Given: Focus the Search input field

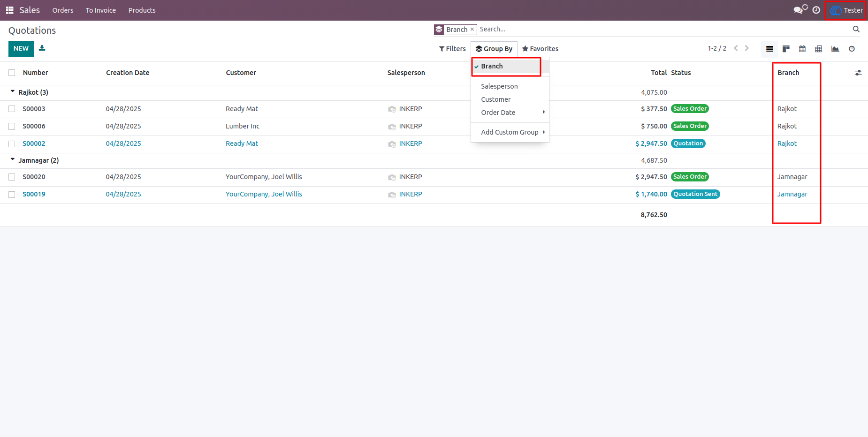Looking at the screenshot, I should [664, 29].
